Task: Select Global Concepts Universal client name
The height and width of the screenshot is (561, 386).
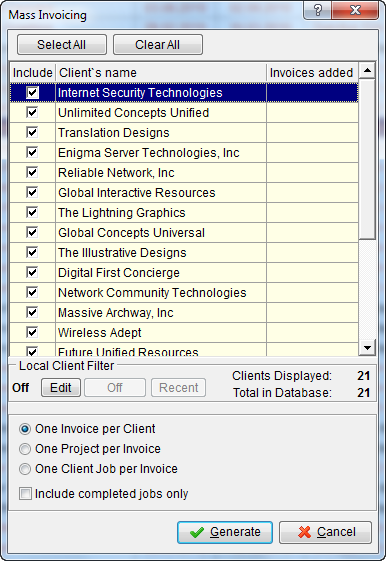Action: pyautogui.click(x=131, y=233)
